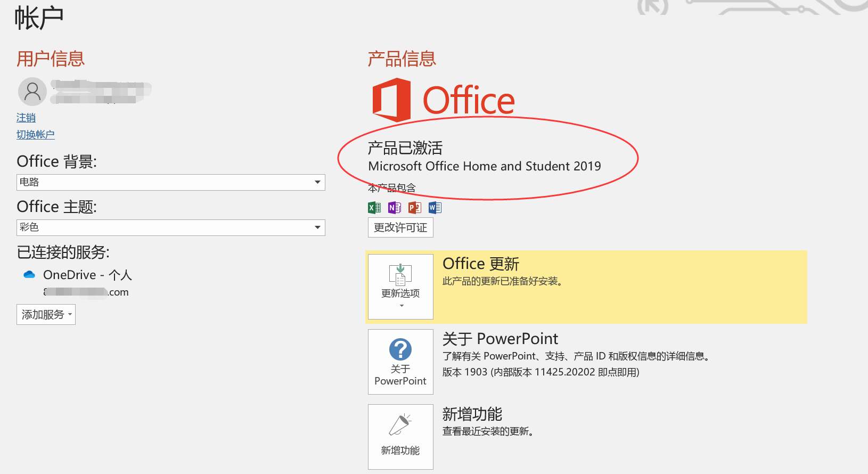Click the Microsoft Office Home and Student 2019 text
The height and width of the screenshot is (474, 868).
coord(484,166)
